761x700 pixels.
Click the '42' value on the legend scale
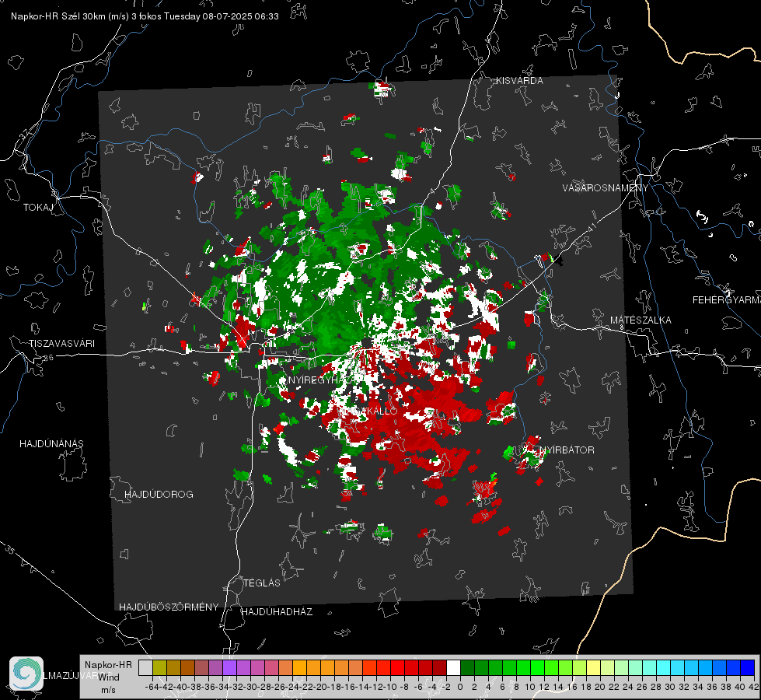(x=754, y=687)
